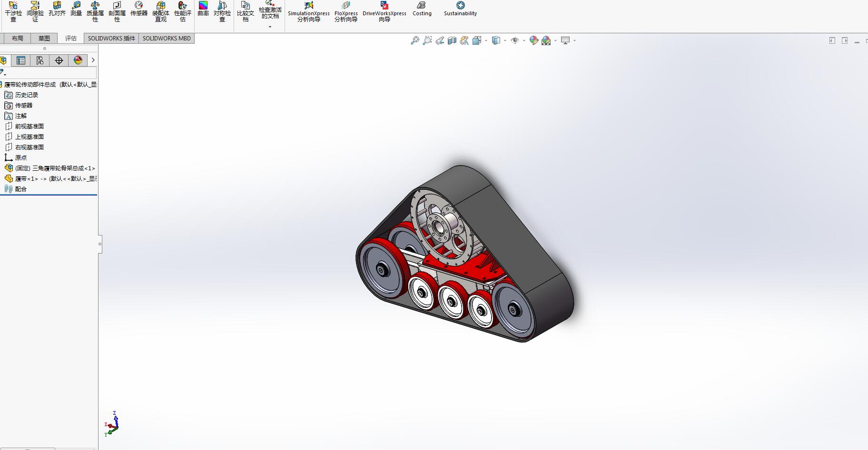Open the Costing tool
This screenshot has height=450, width=868.
point(422,9)
